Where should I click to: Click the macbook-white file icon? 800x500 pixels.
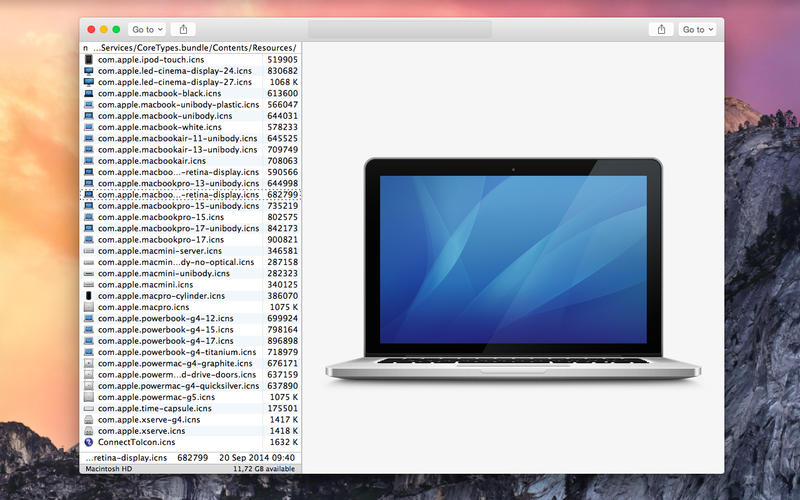tap(89, 127)
